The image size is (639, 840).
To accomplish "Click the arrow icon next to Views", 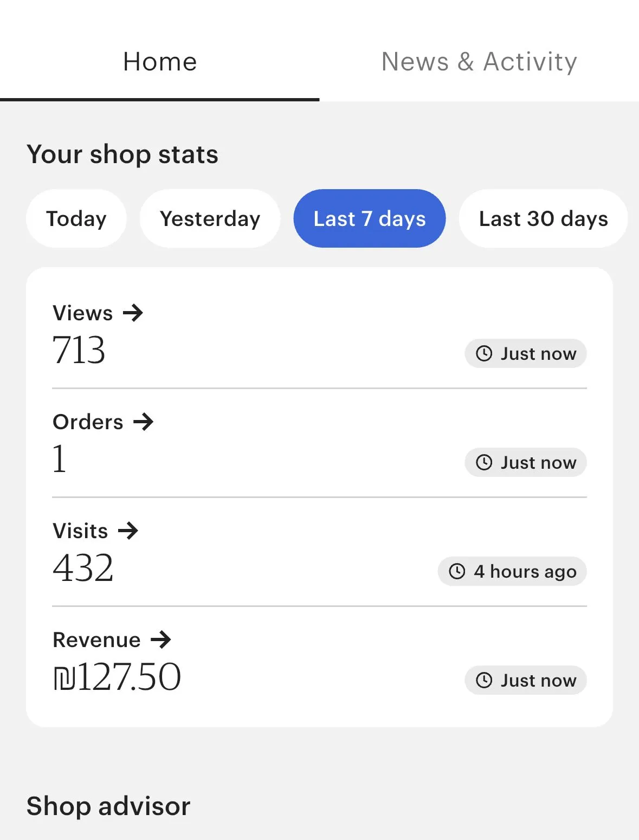I will pyautogui.click(x=133, y=313).
